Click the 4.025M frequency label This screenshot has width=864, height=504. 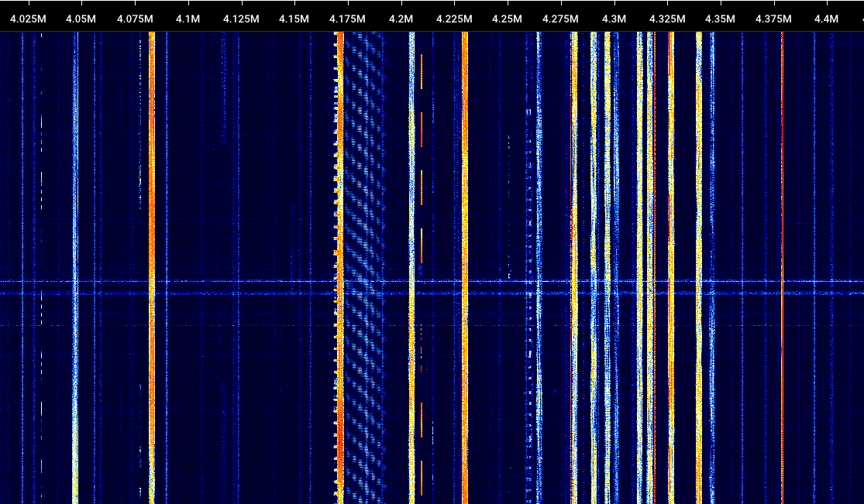(28, 19)
